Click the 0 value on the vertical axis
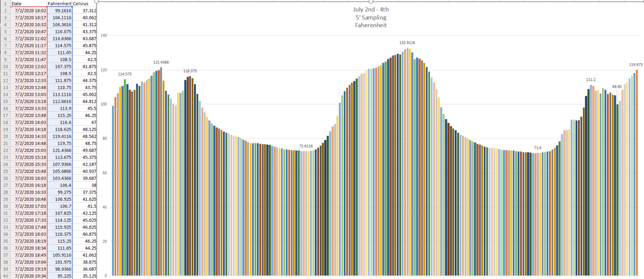The height and width of the screenshot is (279, 644). pos(106,276)
